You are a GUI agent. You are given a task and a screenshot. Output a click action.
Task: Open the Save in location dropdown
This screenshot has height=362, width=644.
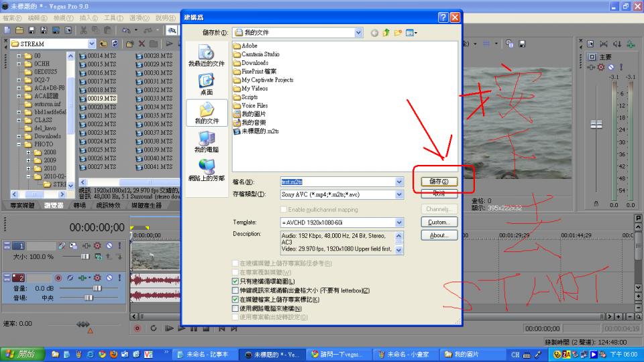pos(358,32)
